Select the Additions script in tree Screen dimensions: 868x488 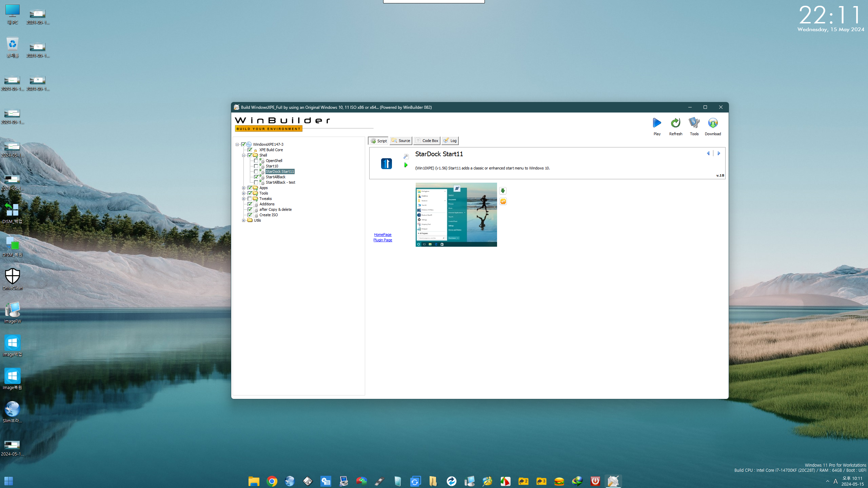point(267,204)
